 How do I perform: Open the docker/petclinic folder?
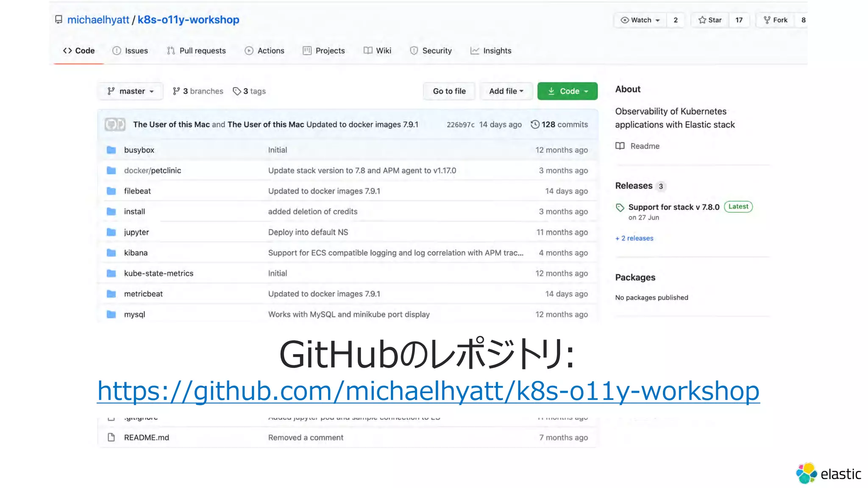click(x=152, y=170)
